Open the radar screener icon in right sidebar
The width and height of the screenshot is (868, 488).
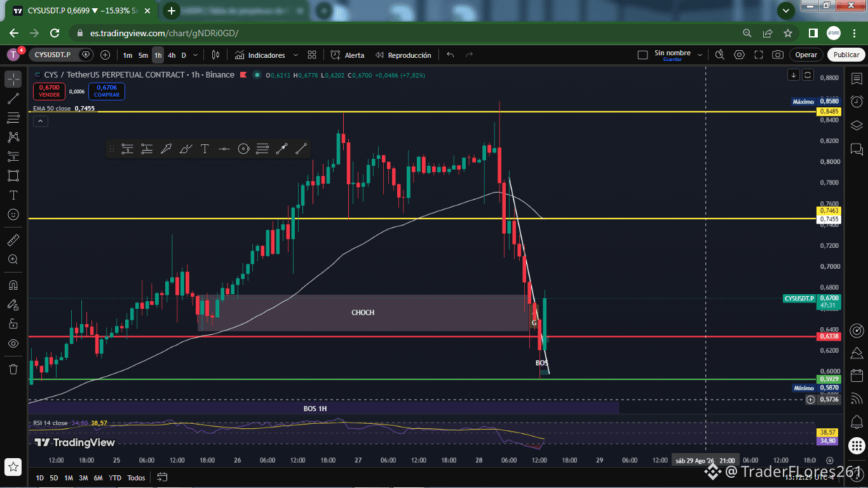click(x=857, y=330)
